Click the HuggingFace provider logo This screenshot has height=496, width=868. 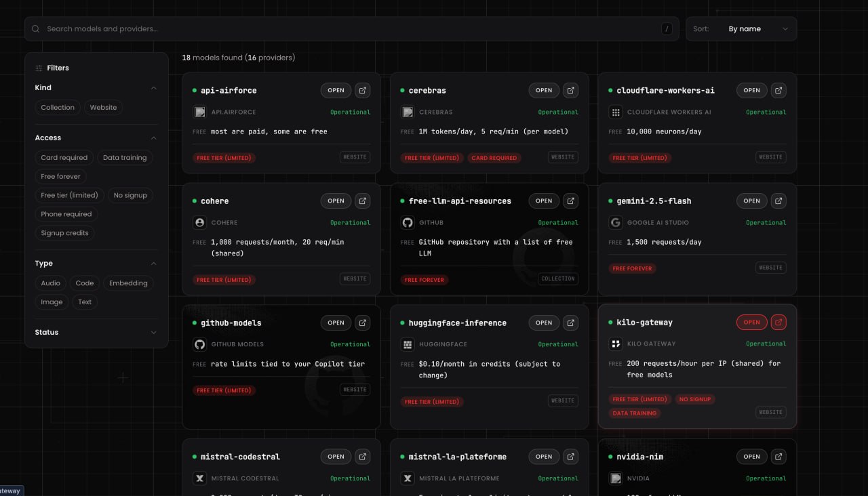tap(408, 344)
